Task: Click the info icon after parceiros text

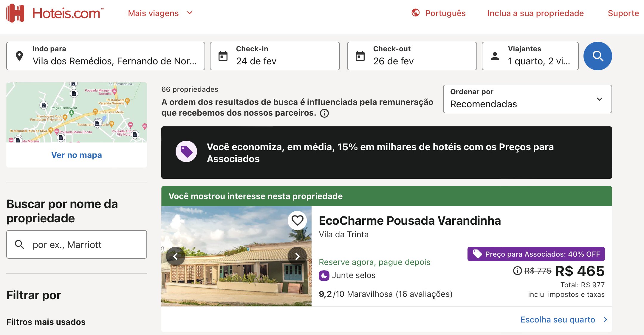Action: point(324,113)
